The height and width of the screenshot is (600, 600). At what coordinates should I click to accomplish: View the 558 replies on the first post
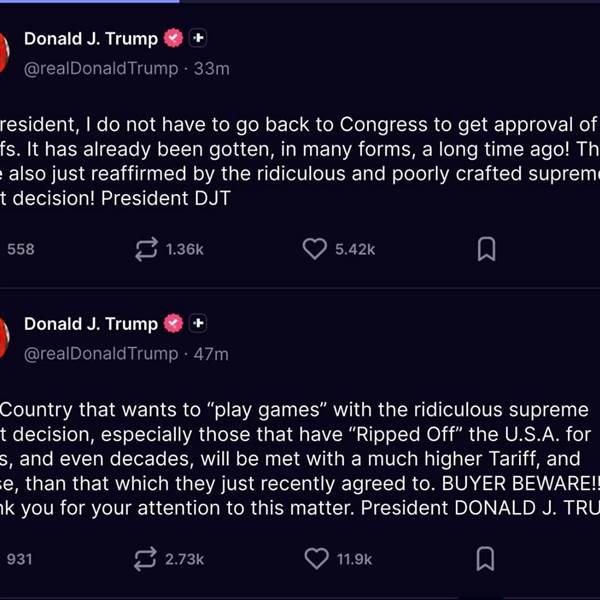coord(20,249)
